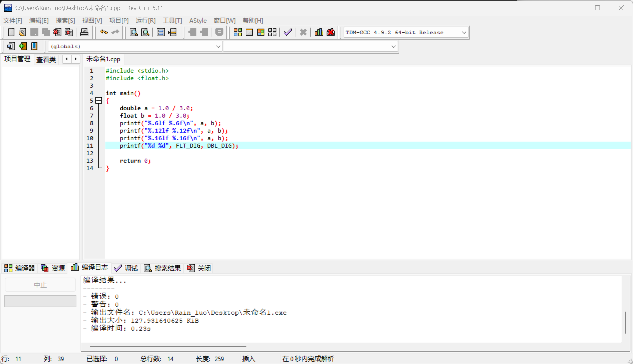
Task: Click the right arrow beside the 查看类 tab
Action: (x=76, y=59)
